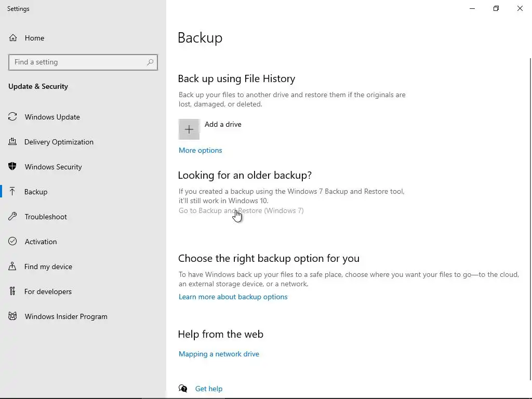Image resolution: width=532 pixels, height=399 pixels.
Task: Click the search magnifier icon
Action: [x=150, y=62]
